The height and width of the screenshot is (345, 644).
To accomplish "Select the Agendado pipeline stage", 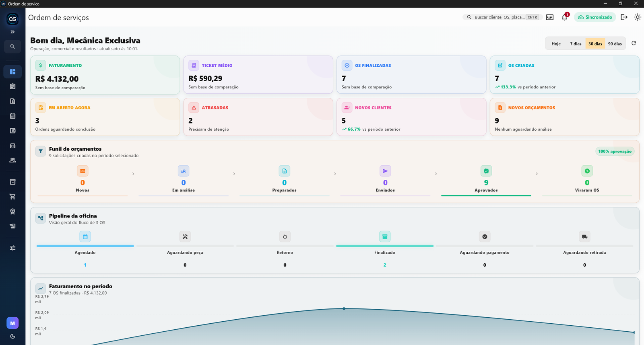I will click(x=85, y=249).
